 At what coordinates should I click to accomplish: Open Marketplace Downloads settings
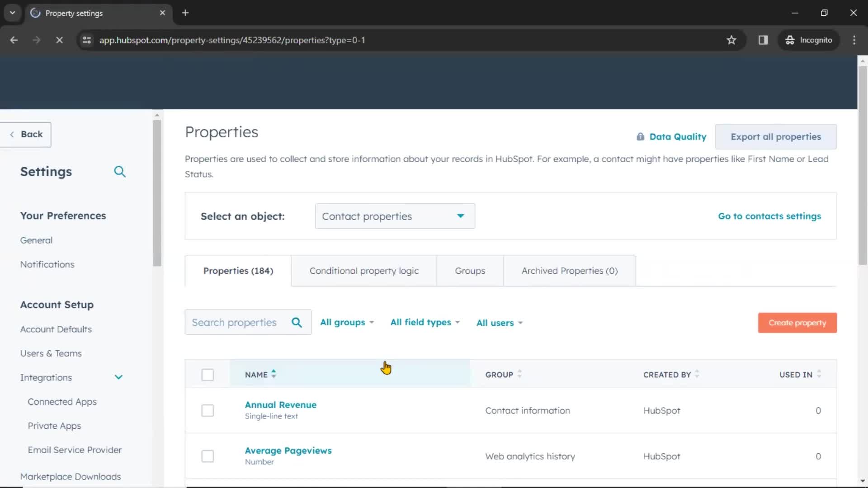click(x=70, y=477)
